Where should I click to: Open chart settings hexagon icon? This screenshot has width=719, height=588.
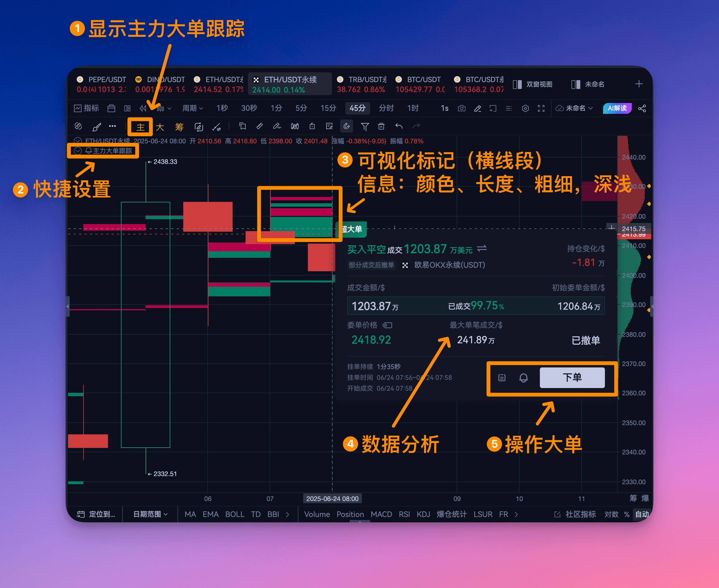[x=525, y=108]
